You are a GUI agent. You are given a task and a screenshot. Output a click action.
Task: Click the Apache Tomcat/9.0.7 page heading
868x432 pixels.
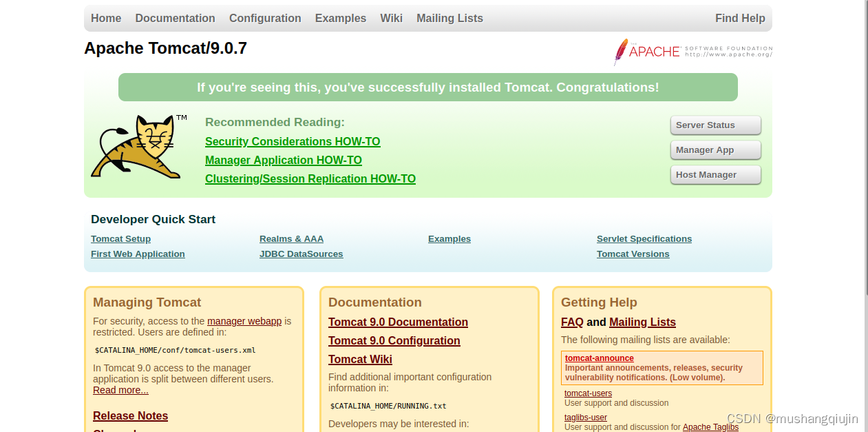tap(165, 48)
